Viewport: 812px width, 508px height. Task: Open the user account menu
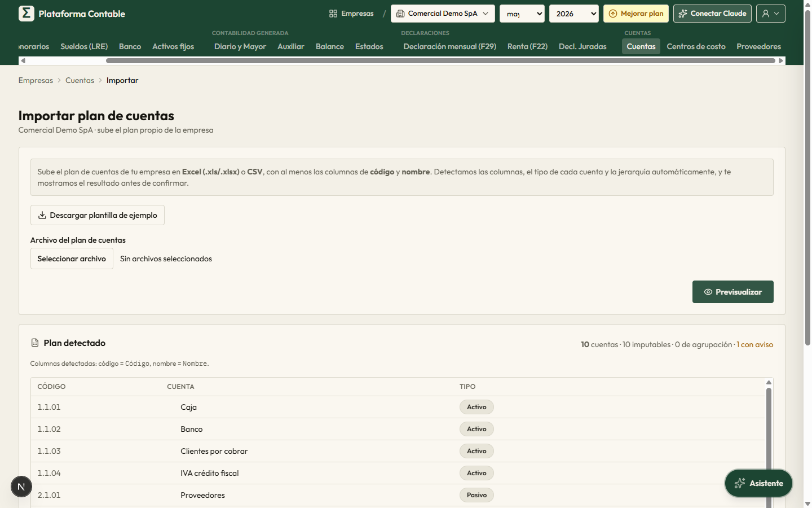[771, 14]
